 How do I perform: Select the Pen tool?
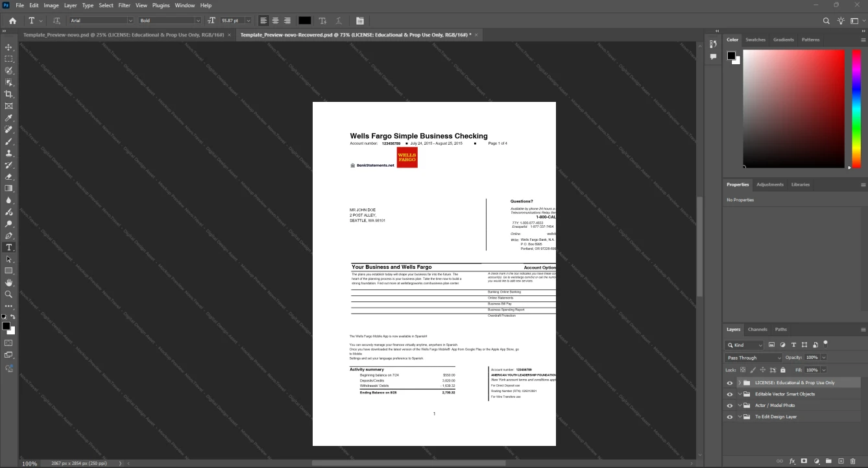coord(9,236)
